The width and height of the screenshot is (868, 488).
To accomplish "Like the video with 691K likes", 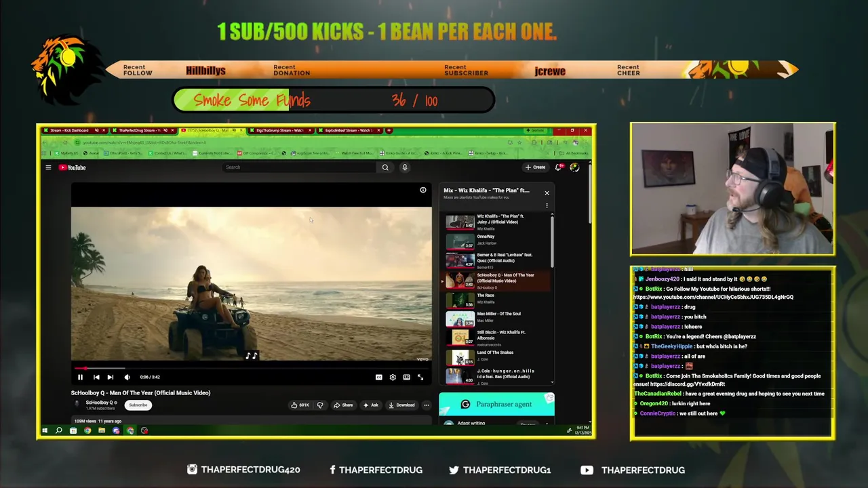I will click(x=300, y=405).
